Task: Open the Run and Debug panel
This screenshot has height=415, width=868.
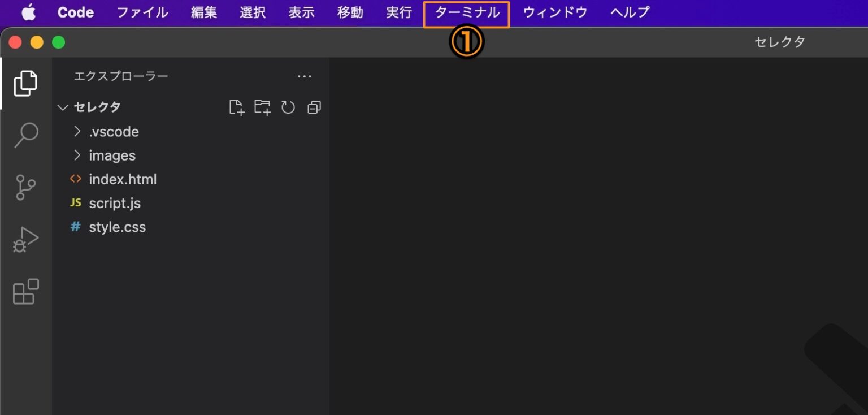Action: coord(25,239)
